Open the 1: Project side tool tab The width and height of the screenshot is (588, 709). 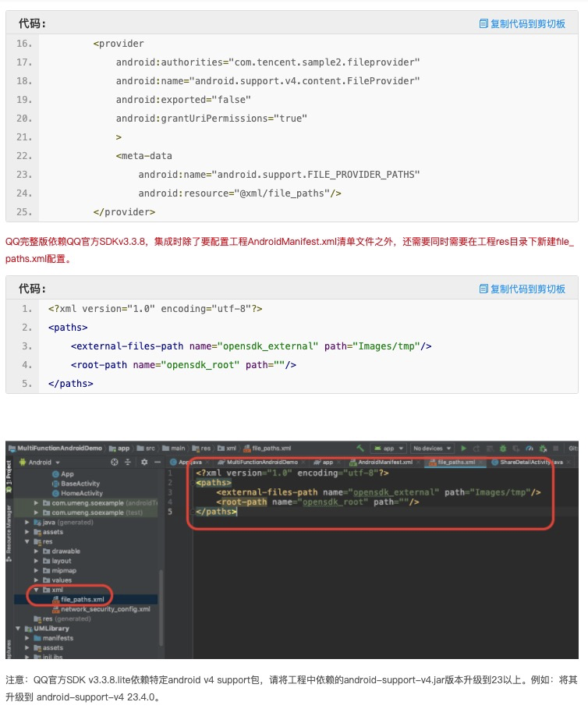[9, 477]
